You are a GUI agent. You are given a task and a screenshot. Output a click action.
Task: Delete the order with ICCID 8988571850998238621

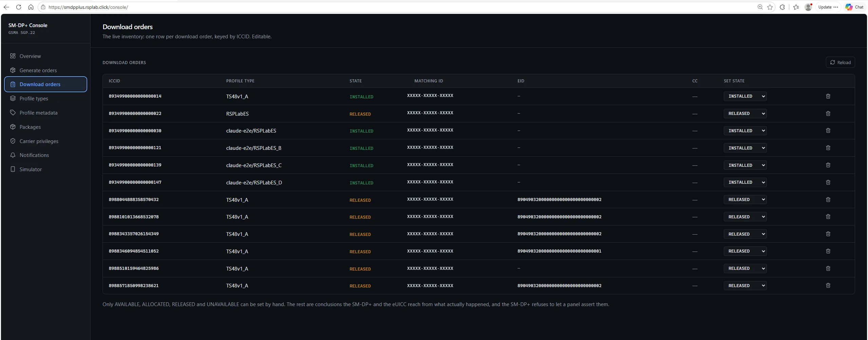(x=828, y=285)
